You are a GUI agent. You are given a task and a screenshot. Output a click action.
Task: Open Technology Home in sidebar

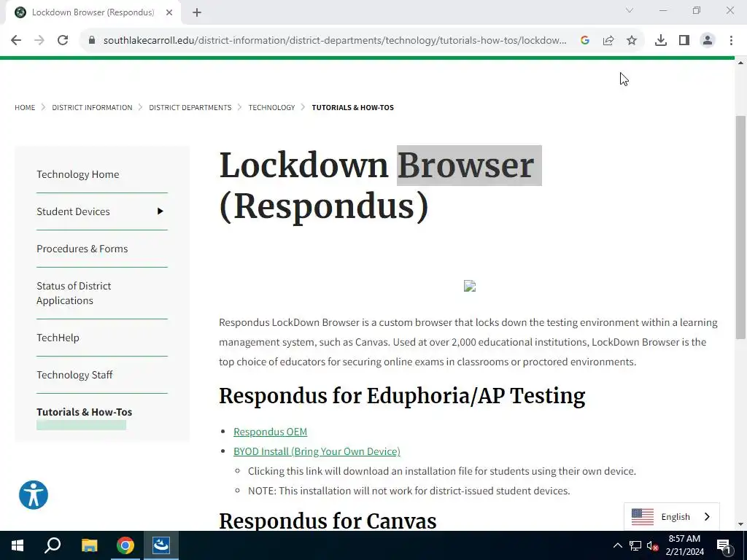78,174
